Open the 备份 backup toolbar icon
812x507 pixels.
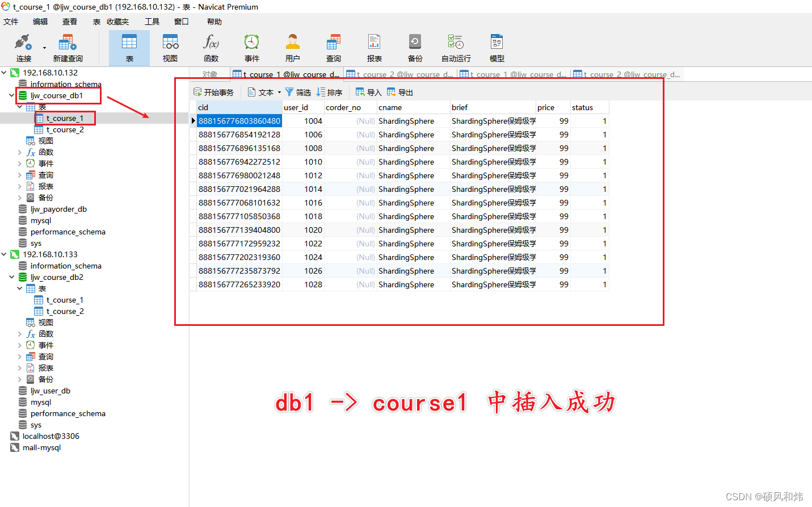(415, 48)
